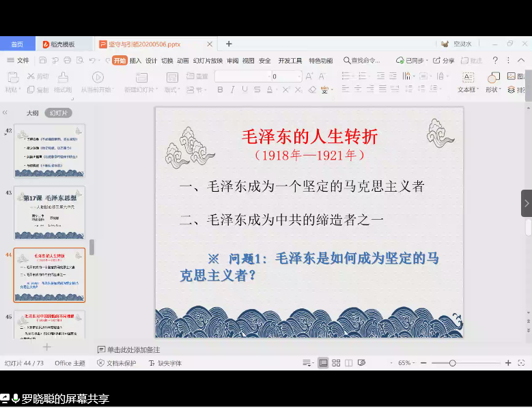Screen dimensions: 532x408
Task: Toggle Strikethrough formatting
Action: tap(257, 89)
